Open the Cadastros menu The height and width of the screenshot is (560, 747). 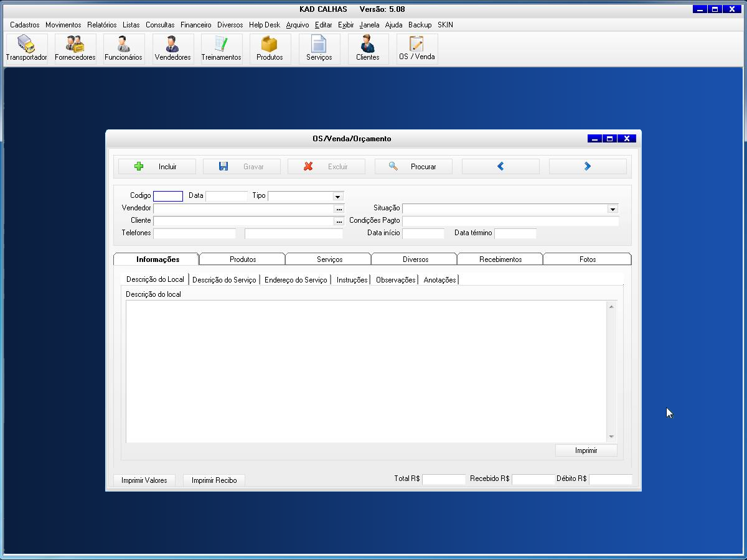click(x=25, y=25)
